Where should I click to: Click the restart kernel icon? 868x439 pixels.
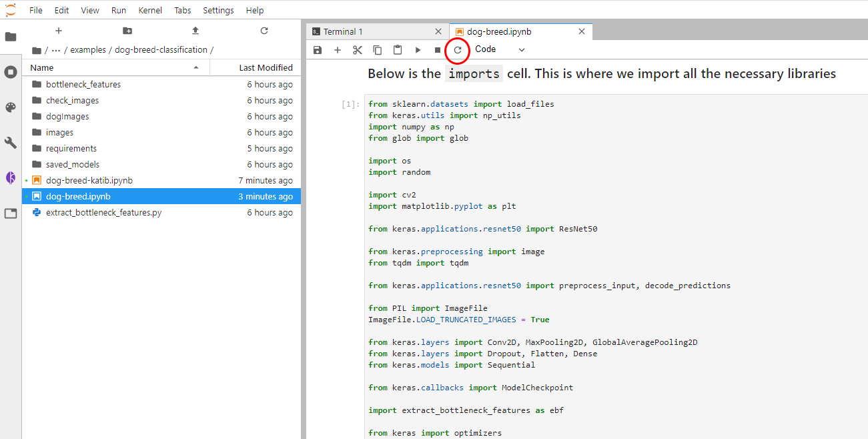coord(458,50)
